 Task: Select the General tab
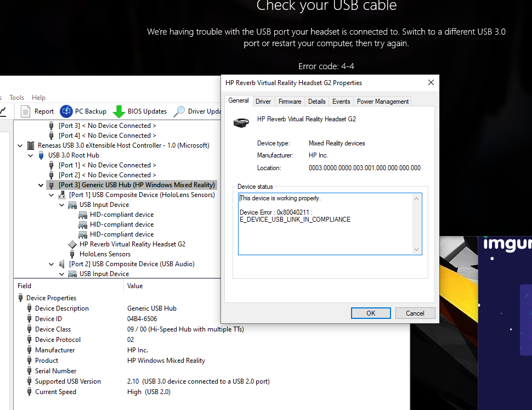pyautogui.click(x=238, y=100)
